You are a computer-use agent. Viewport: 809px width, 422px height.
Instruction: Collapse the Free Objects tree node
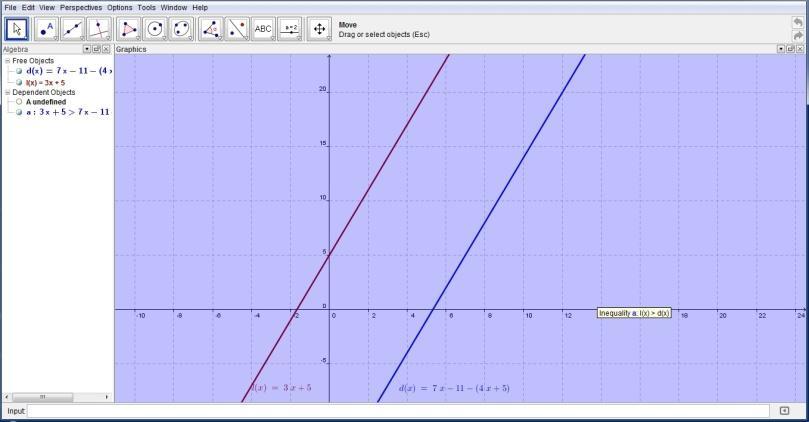(x=8, y=61)
